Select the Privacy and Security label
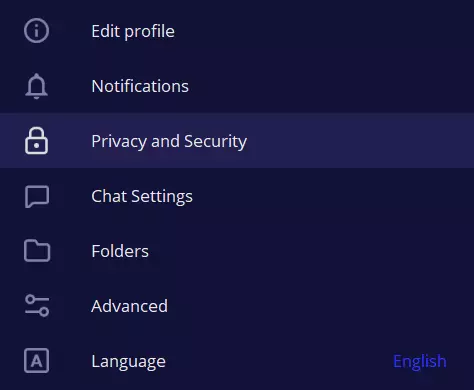 click(169, 141)
